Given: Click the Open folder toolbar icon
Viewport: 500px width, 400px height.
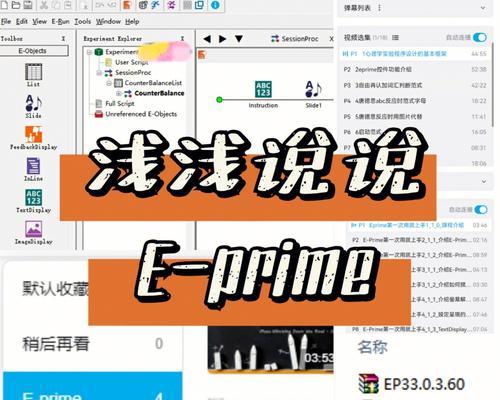Looking at the screenshot, I should (x=16, y=4).
